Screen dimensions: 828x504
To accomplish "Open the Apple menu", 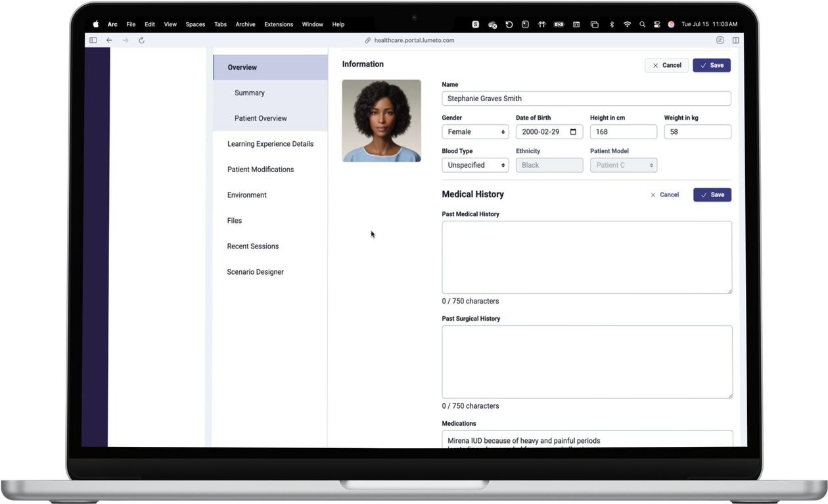I will [x=96, y=24].
